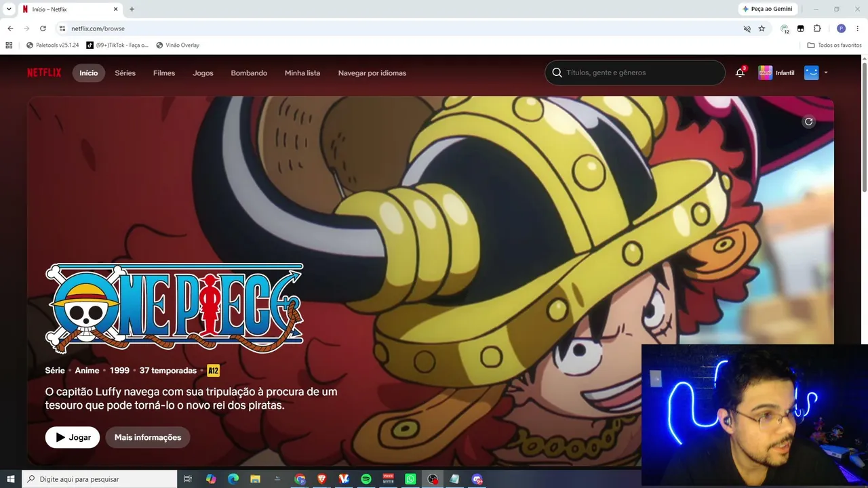
Task: Close the Início – Netflix tab
Action: coord(115,9)
